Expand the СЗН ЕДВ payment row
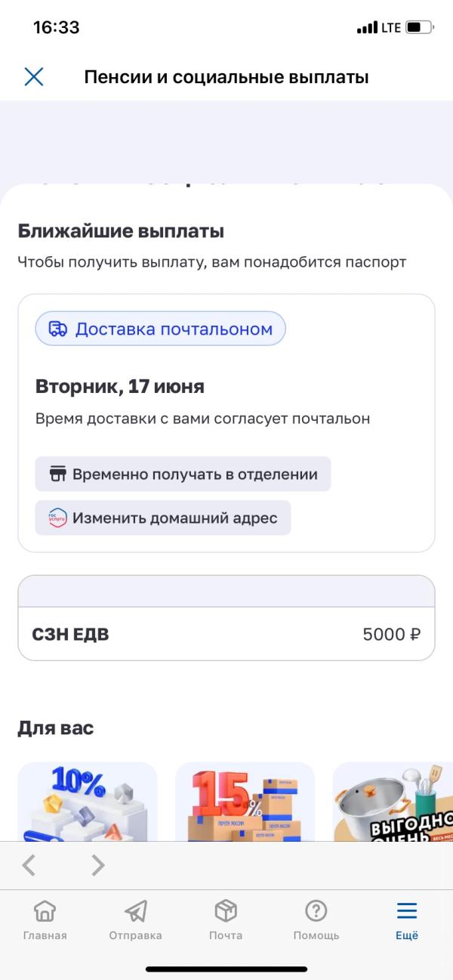The height and width of the screenshot is (980, 453). [x=226, y=634]
